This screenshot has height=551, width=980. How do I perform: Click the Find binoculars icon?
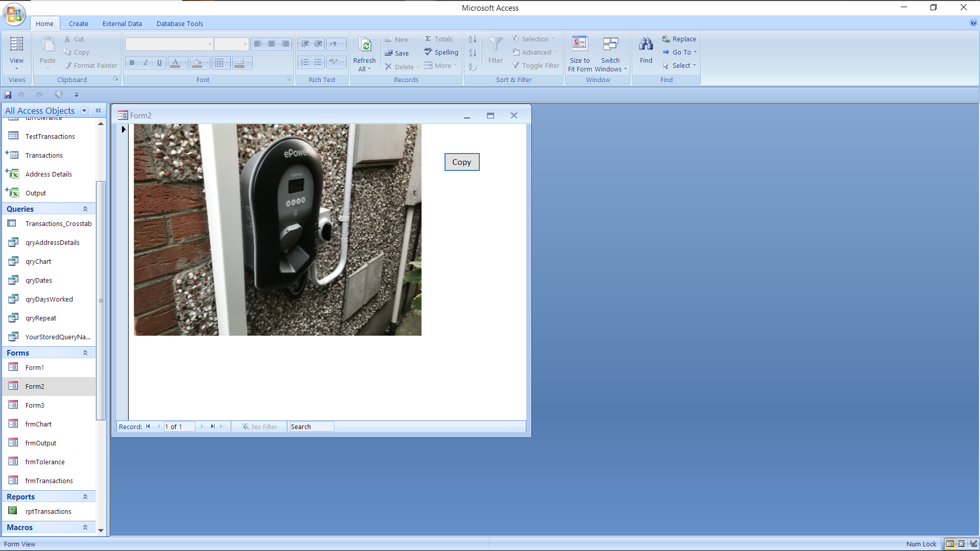click(x=646, y=44)
